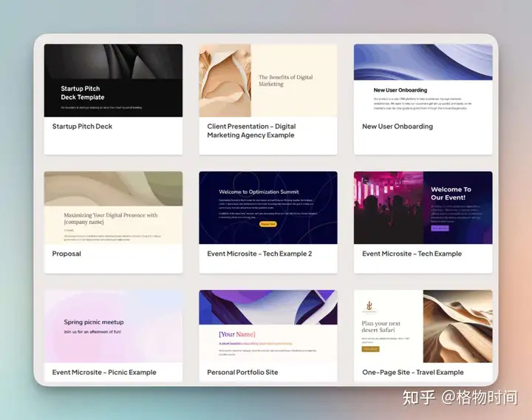The height and width of the screenshot is (420, 532).
Task: Open the desert Safari travel preview
Action: coord(423,326)
